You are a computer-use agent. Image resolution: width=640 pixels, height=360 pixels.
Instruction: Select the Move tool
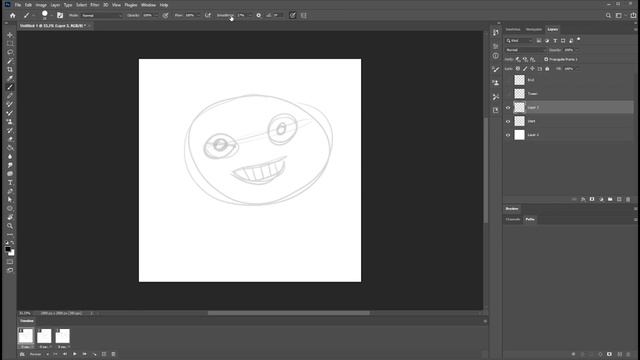[x=10, y=35]
